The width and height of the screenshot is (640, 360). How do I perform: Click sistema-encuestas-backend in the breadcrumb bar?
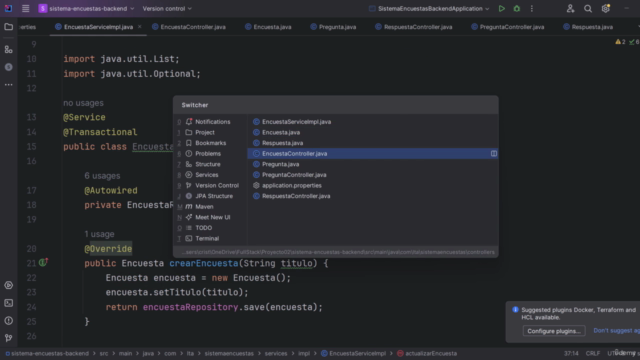pos(47,353)
